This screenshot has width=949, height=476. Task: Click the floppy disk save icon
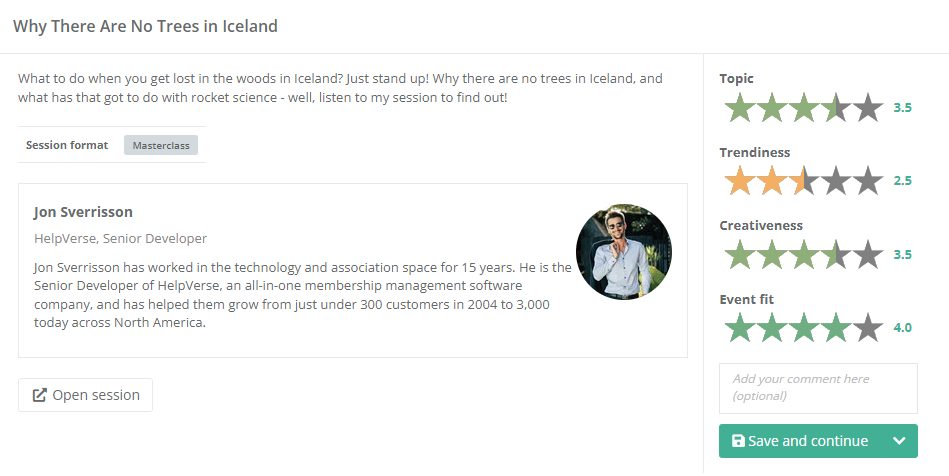(738, 441)
